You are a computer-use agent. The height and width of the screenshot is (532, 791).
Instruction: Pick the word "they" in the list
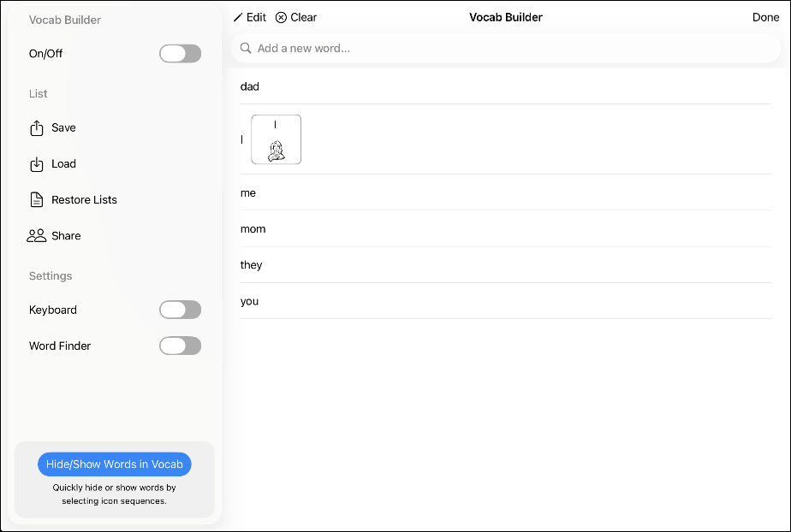252,265
